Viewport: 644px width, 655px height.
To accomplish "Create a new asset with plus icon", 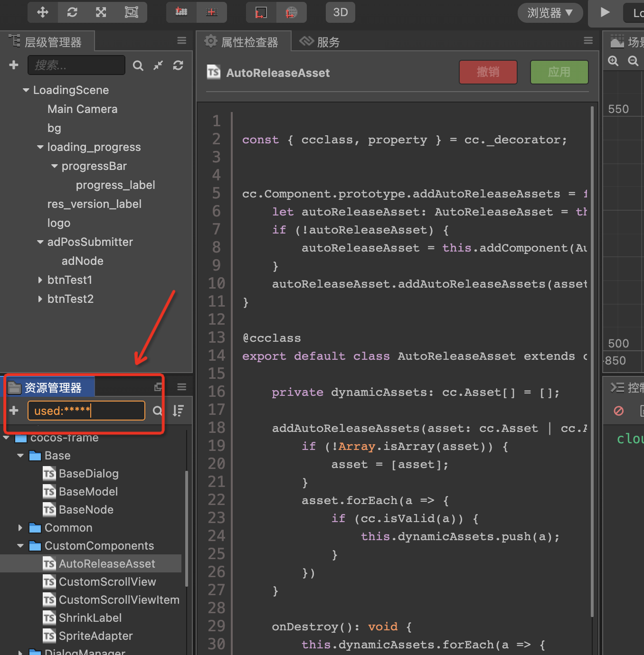I will click(14, 411).
